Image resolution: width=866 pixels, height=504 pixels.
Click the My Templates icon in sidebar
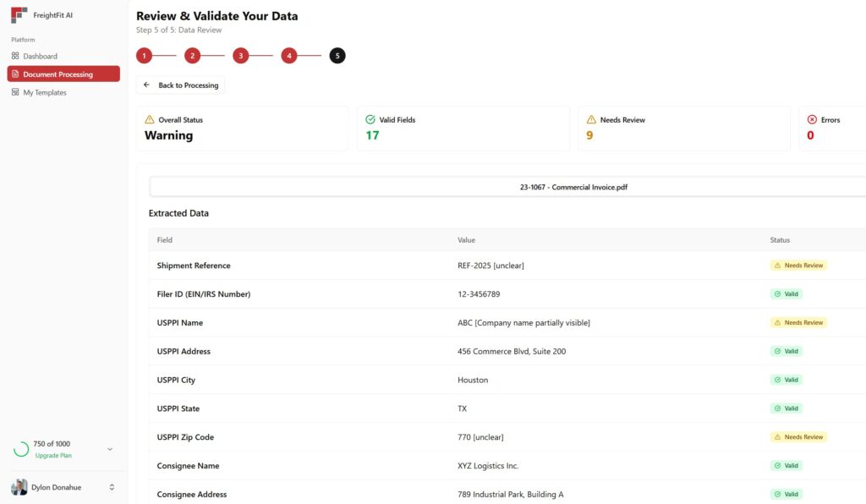coord(15,92)
